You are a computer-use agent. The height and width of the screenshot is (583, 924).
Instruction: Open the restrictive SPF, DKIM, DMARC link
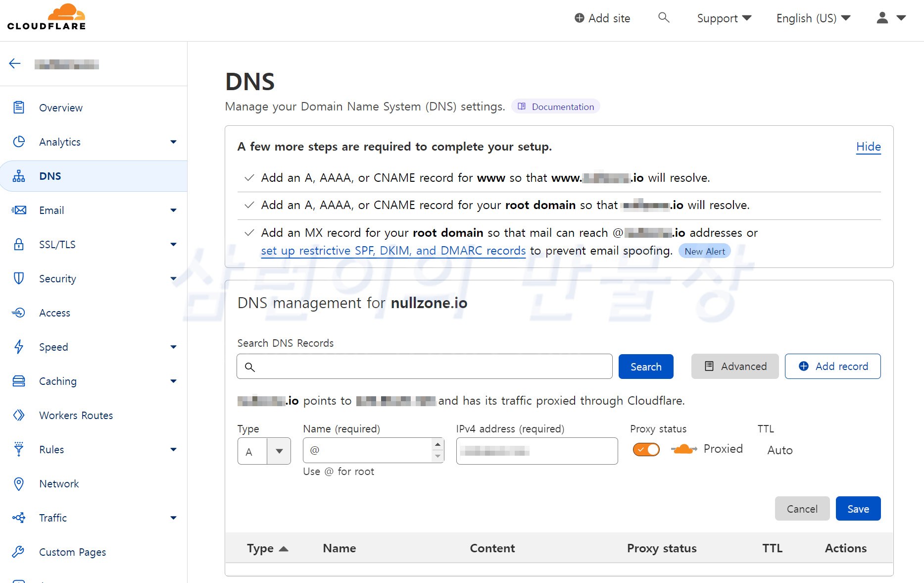393,251
